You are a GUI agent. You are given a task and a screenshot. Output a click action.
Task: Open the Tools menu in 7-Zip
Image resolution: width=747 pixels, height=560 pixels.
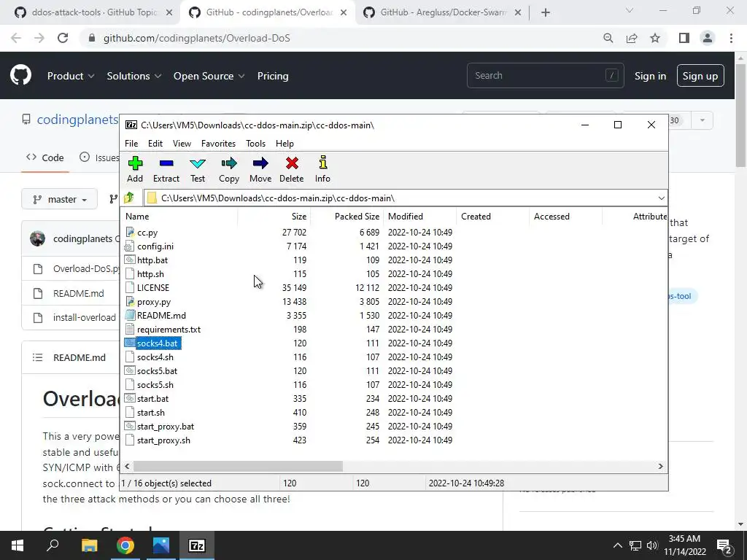pos(255,144)
